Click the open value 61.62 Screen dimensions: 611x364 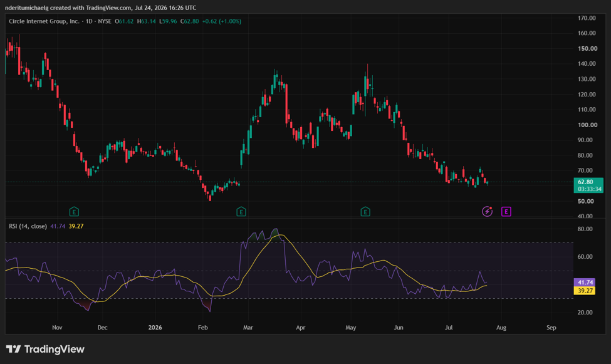[x=126, y=21]
